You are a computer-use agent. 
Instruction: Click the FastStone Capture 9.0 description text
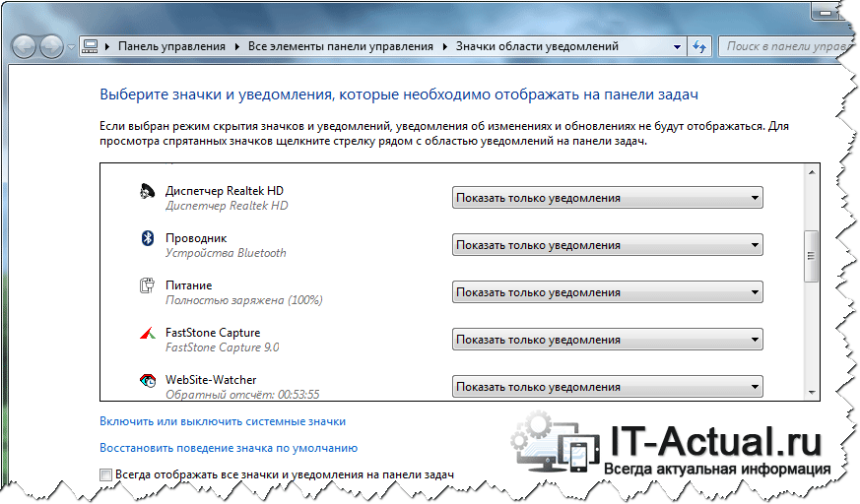click(x=222, y=347)
